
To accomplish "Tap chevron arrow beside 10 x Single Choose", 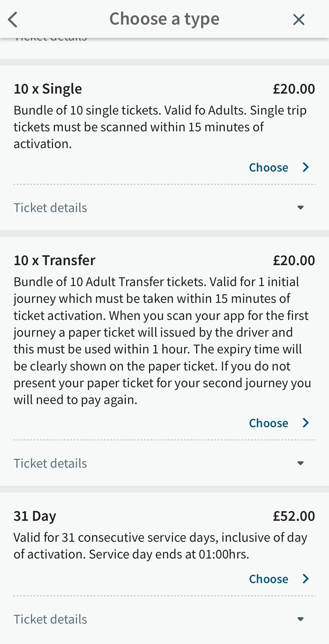I will pyautogui.click(x=306, y=167).
